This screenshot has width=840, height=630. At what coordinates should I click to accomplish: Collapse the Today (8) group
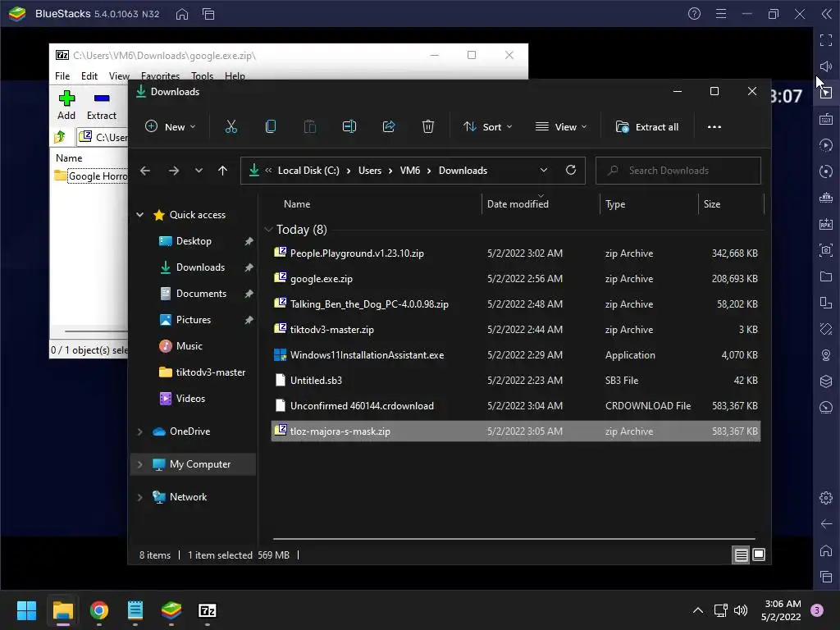268,230
